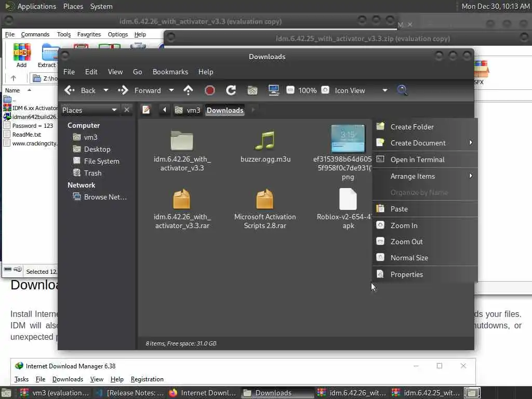
Task: Open the Tasks menu in IDM
Action: click(x=21, y=379)
